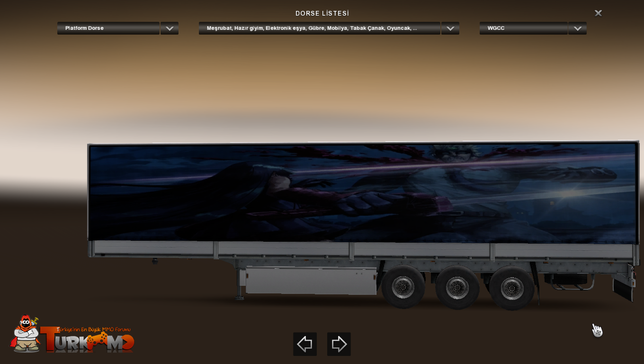Show the previous trailer with left arrow
The width and height of the screenshot is (644, 364).
tap(305, 344)
